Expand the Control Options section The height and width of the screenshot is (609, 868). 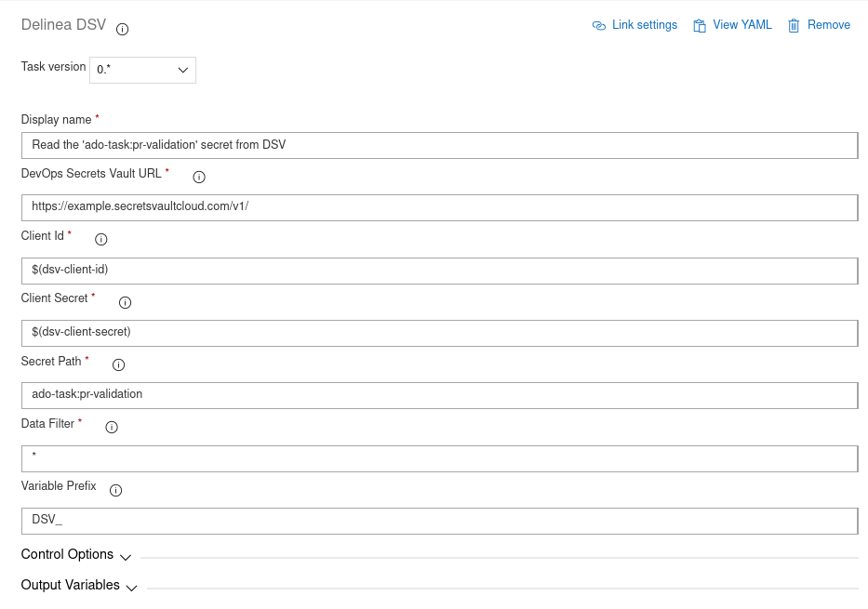[76, 555]
